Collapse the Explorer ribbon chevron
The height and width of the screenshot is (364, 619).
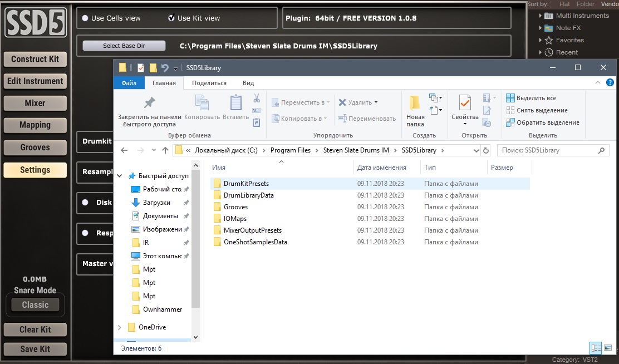tap(598, 82)
